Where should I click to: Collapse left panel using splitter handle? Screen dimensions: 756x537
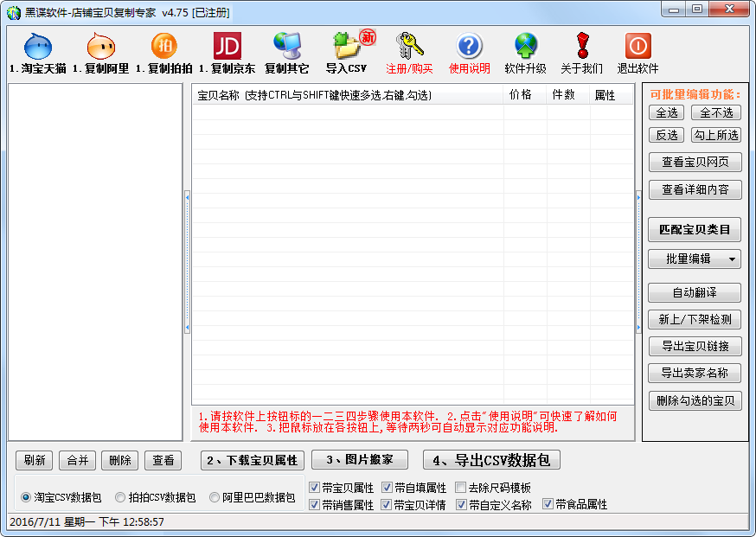pos(186,262)
